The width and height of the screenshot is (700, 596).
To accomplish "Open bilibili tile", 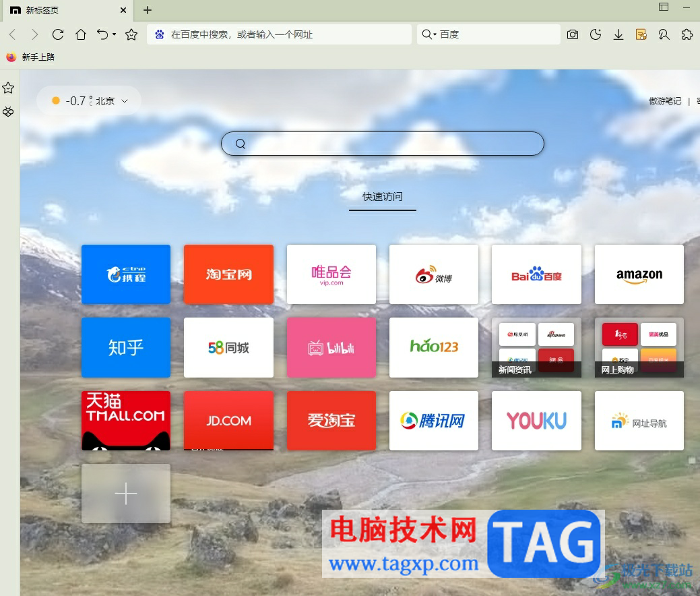I will coord(331,348).
